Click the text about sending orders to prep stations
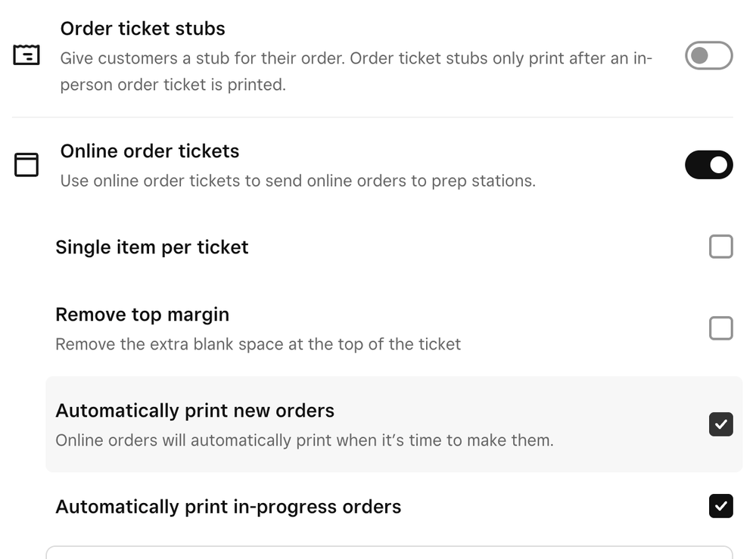The width and height of the screenshot is (756, 559). tap(297, 182)
